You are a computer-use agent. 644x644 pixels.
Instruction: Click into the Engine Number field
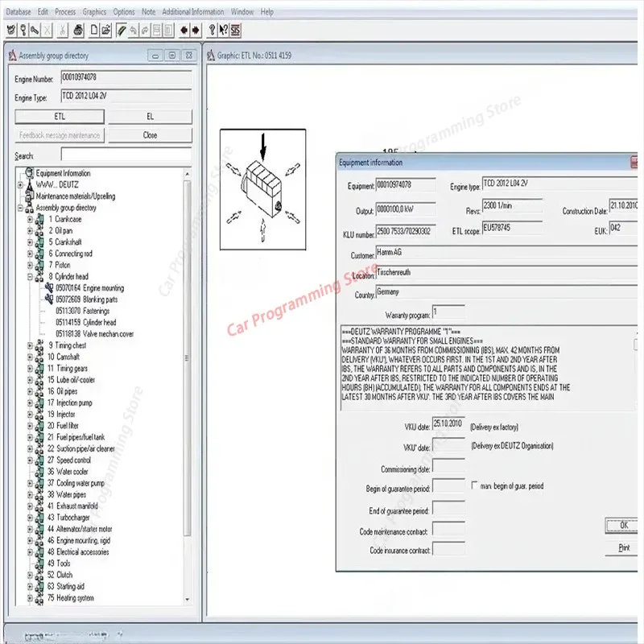(x=126, y=77)
